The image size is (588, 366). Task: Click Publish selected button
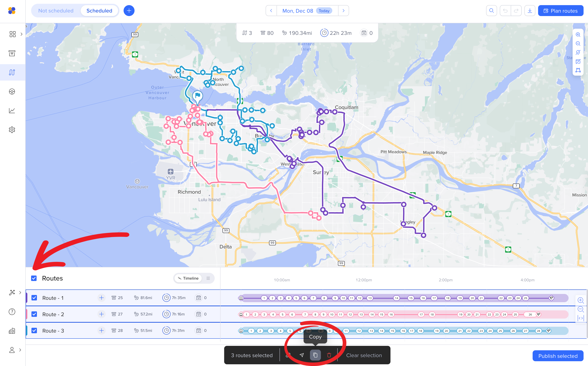pyautogui.click(x=558, y=356)
